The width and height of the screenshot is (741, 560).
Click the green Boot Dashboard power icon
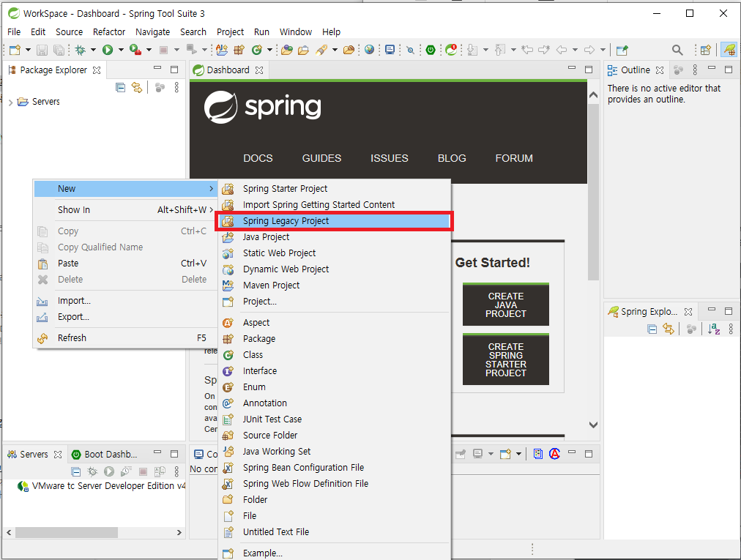point(431,50)
